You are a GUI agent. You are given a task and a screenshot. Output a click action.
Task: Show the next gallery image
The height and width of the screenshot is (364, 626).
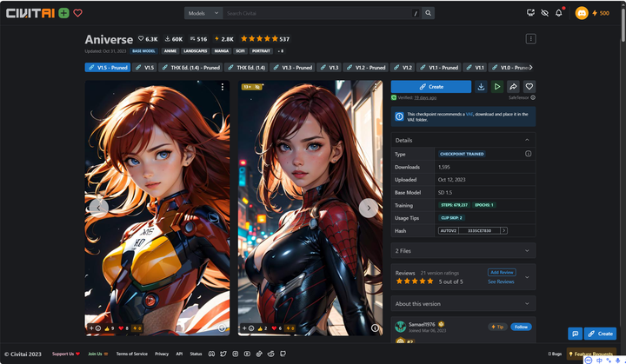point(369,208)
